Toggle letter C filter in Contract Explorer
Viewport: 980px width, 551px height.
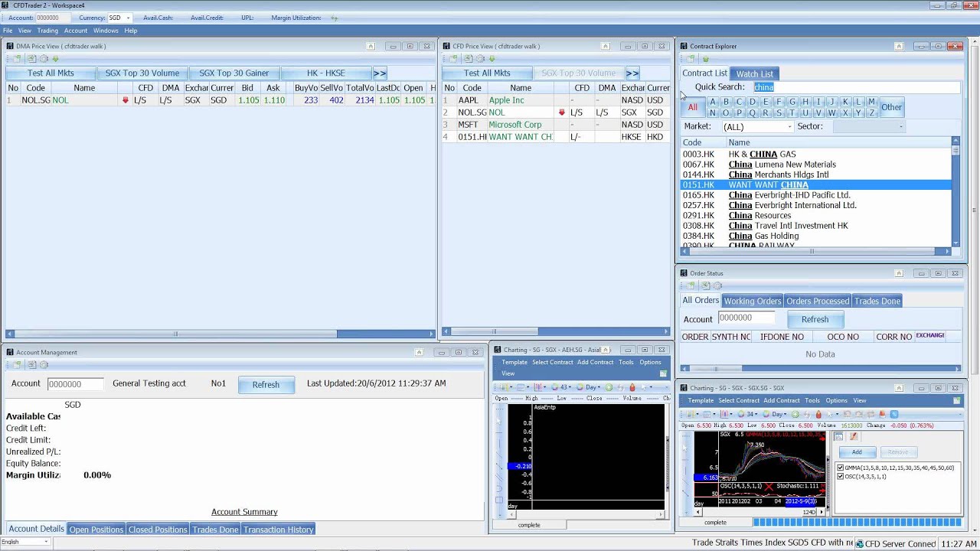point(740,102)
